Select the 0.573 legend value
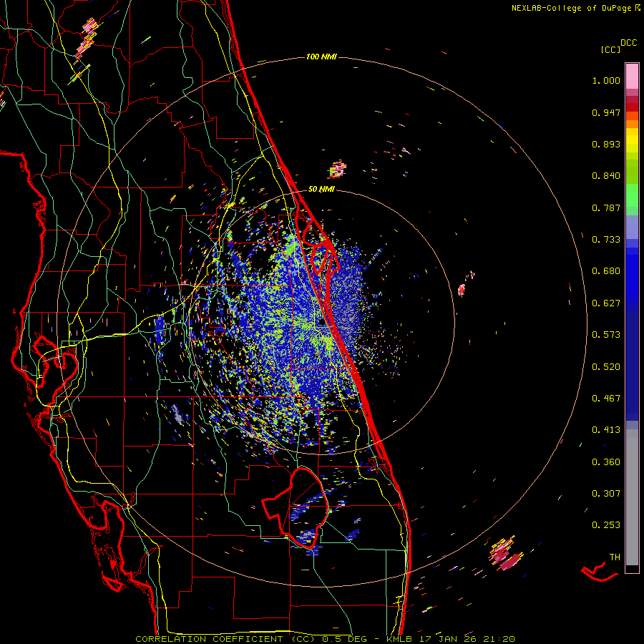Viewport: 644px width, 644px height. [606, 335]
